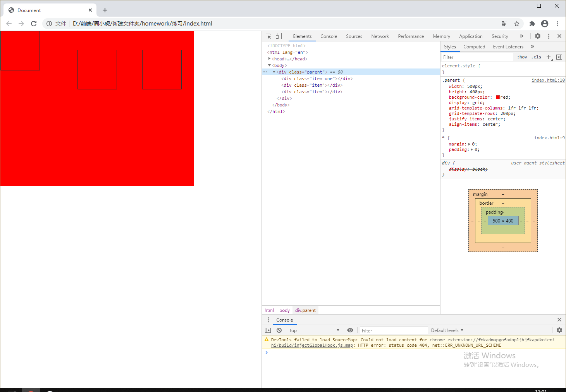Open the Chrome profile avatar icon
The width and height of the screenshot is (566, 392).
pos(545,24)
